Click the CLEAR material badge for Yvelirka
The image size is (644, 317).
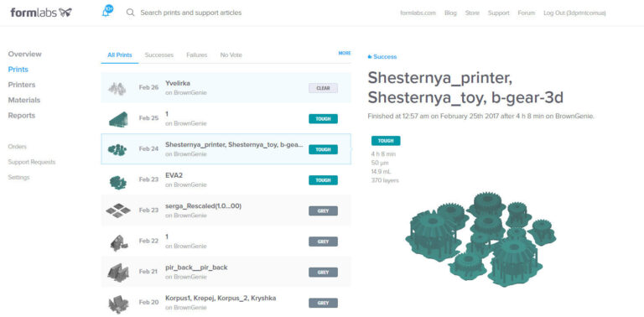(323, 88)
